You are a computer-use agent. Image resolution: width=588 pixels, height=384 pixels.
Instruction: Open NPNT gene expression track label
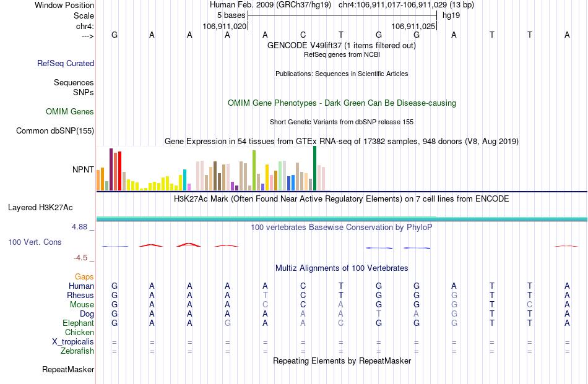click(x=83, y=169)
